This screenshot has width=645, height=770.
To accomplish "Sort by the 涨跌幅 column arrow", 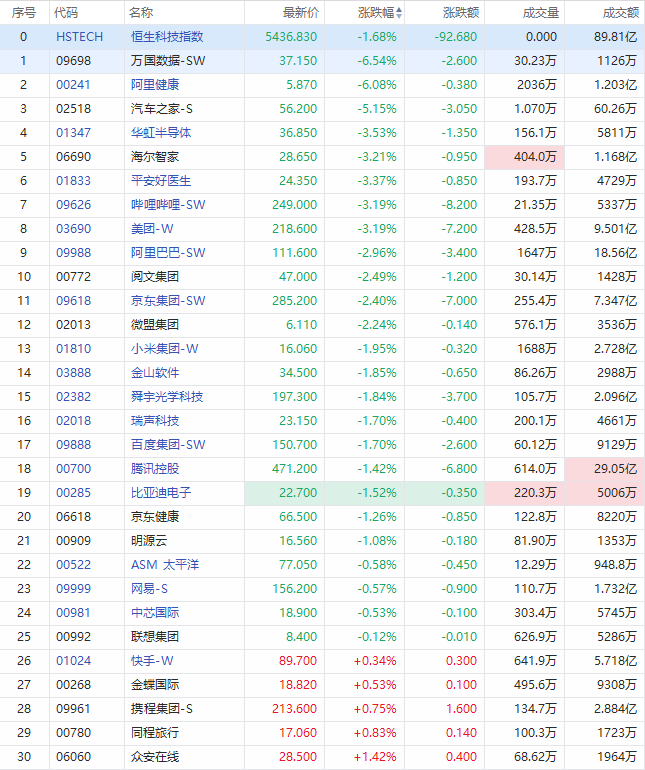I will (x=399, y=13).
